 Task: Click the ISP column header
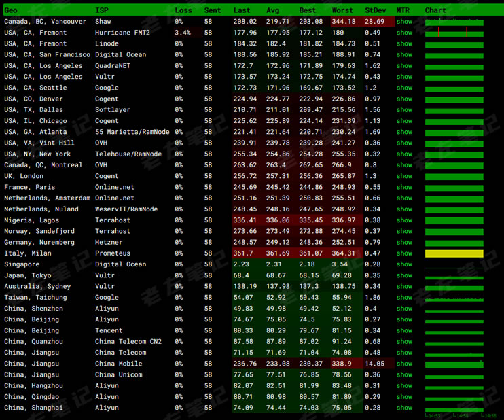pos(102,10)
